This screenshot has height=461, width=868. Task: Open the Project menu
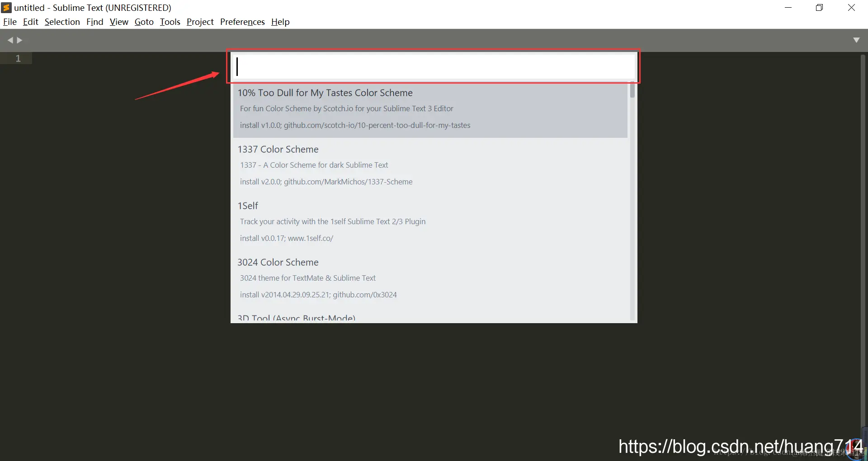(x=200, y=22)
